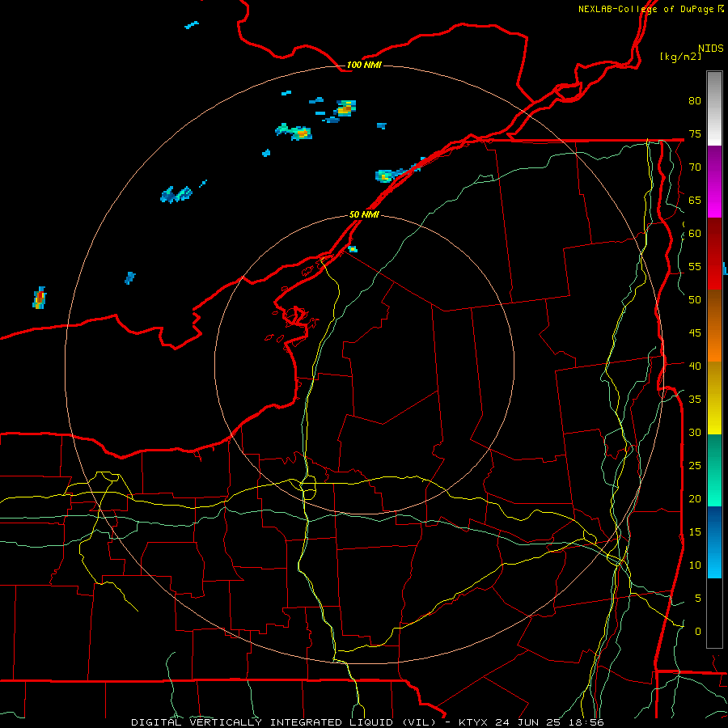The image size is (728, 728).
Task: Click the tiny blue echo at the top left
Action: point(192,25)
